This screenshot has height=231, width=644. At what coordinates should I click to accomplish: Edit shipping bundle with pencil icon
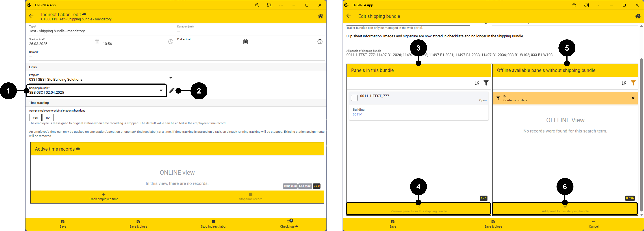tap(172, 90)
